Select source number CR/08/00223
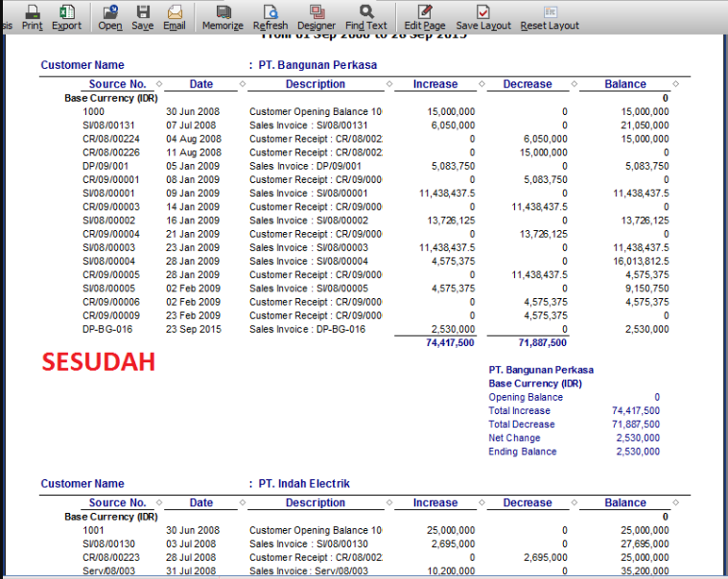Screen dimensions: 728x579 coord(111,557)
